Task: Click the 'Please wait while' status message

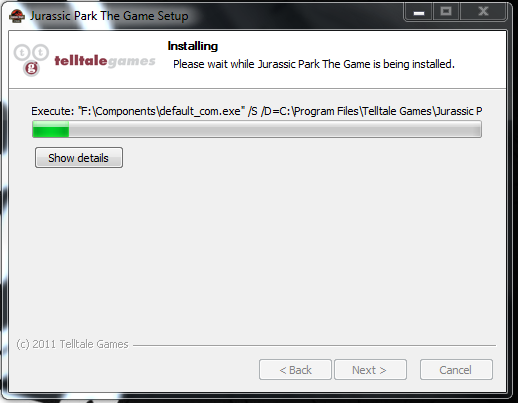Action: tap(314, 64)
